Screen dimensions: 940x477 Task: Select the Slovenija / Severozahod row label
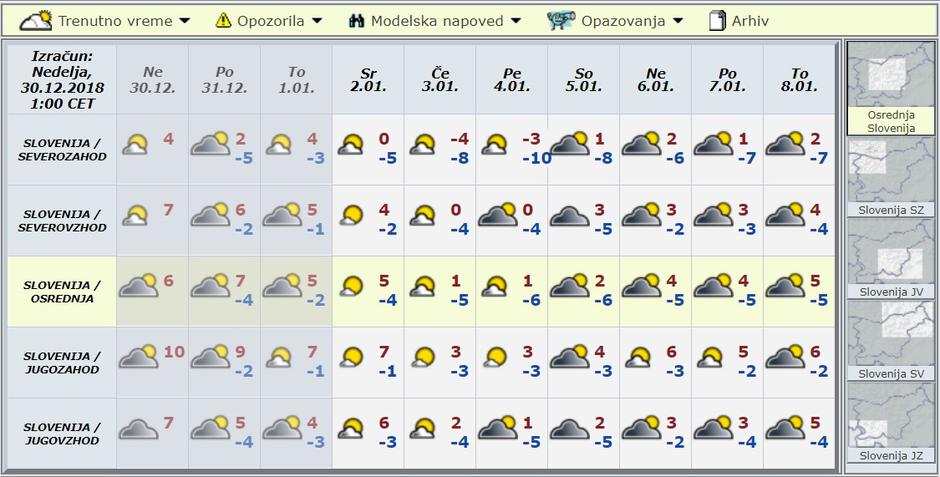pos(62,150)
